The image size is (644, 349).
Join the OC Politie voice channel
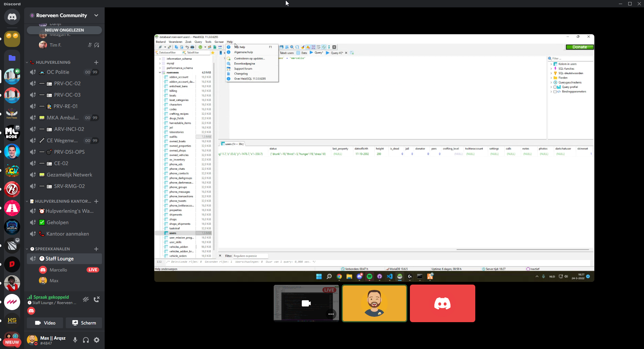point(58,72)
